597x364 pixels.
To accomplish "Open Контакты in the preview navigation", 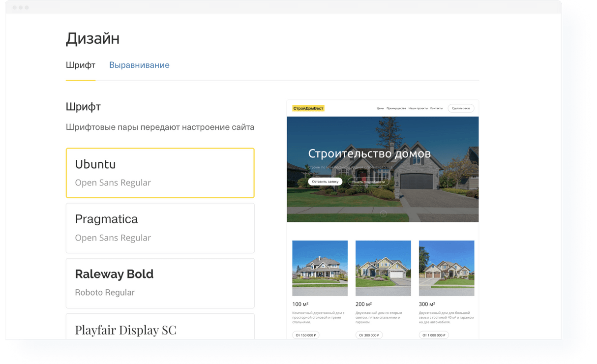I will [436, 108].
